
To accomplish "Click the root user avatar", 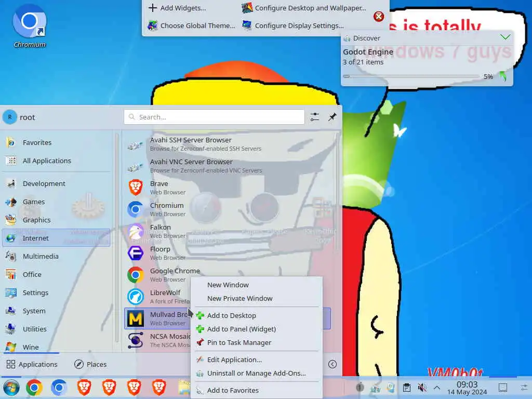I will (10, 117).
